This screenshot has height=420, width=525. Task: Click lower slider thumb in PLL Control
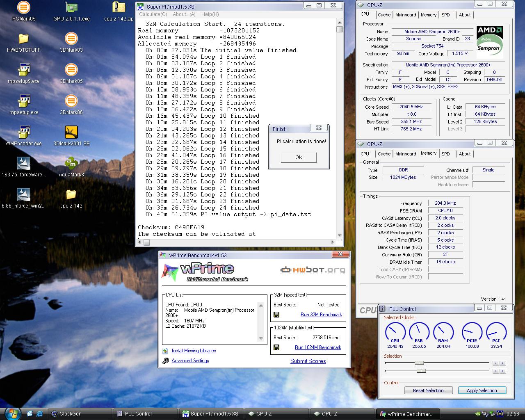click(421, 371)
